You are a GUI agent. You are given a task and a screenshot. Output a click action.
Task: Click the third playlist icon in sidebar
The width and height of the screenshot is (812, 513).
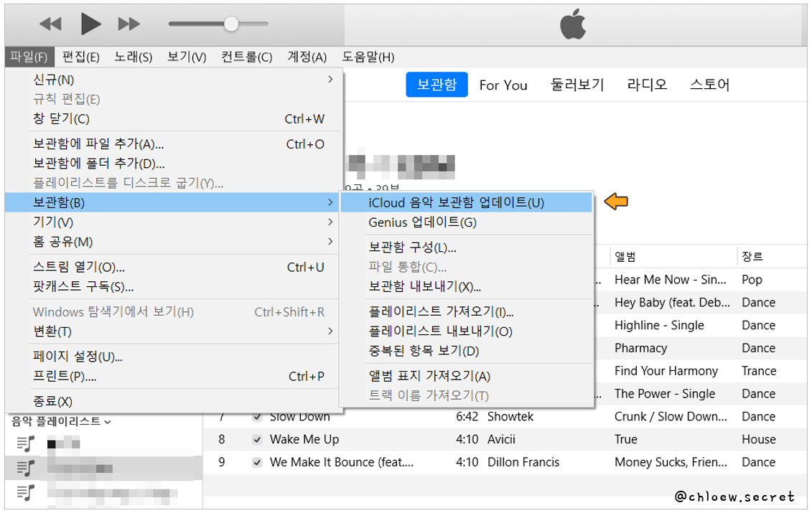point(25,493)
